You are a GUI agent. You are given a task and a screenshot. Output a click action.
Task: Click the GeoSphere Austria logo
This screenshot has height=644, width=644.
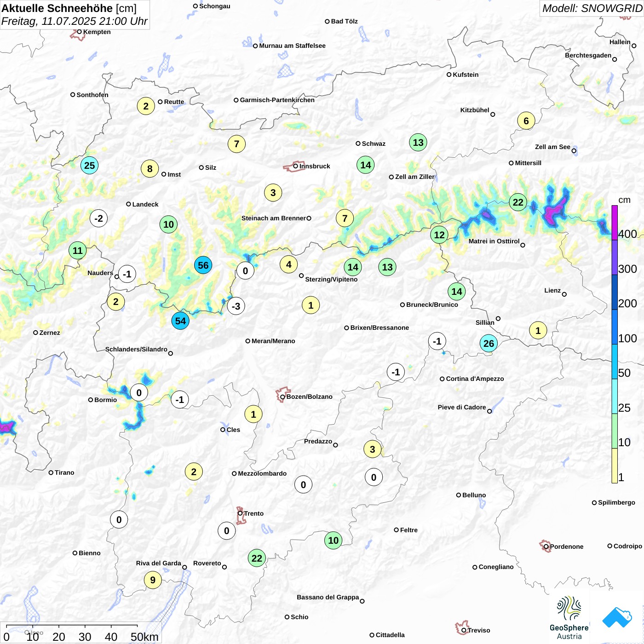(569, 618)
